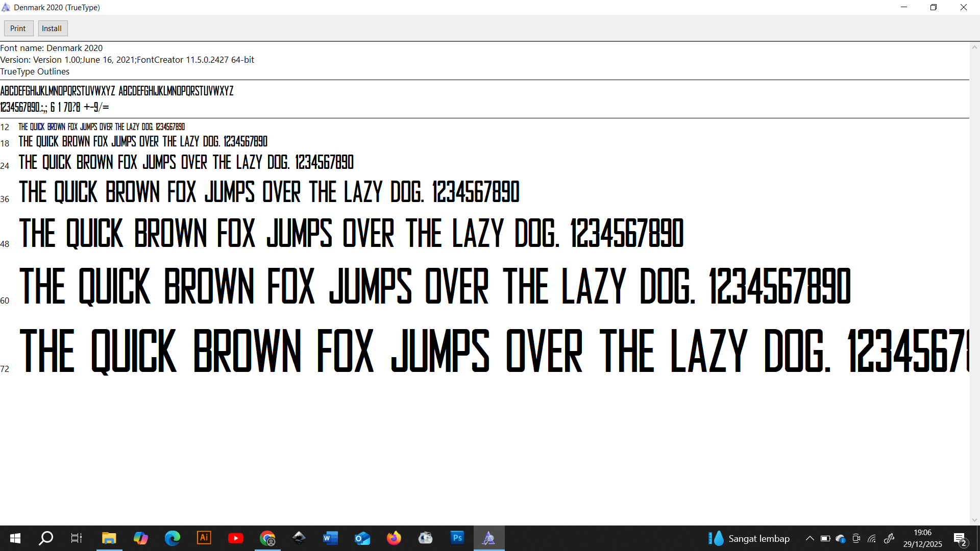Open the Inkscape taskbar icon
Viewport: 980px width, 551px height.
point(299,538)
